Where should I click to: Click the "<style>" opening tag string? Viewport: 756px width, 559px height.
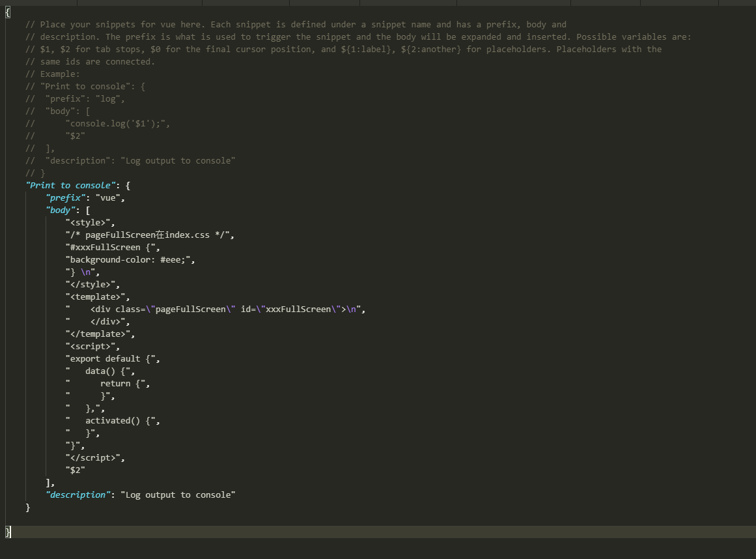tap(88, 223)
